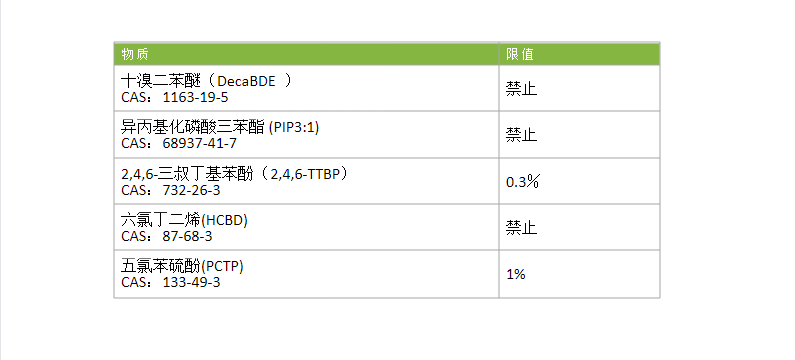Viewport: 795px width, 360px height.
Task: Click the 限值 column header
Action: [520, 54]
